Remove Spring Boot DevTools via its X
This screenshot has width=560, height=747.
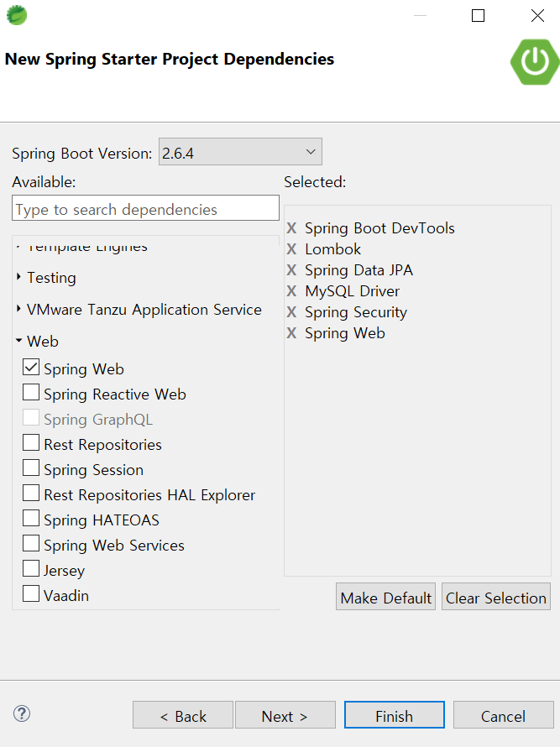tap(291, 228)
